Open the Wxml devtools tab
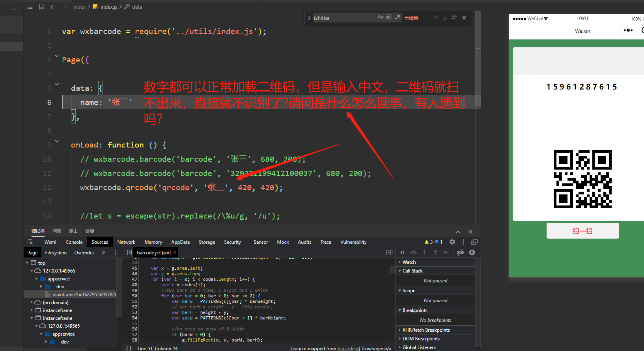 pyautogui.click(x=50, y=242)
